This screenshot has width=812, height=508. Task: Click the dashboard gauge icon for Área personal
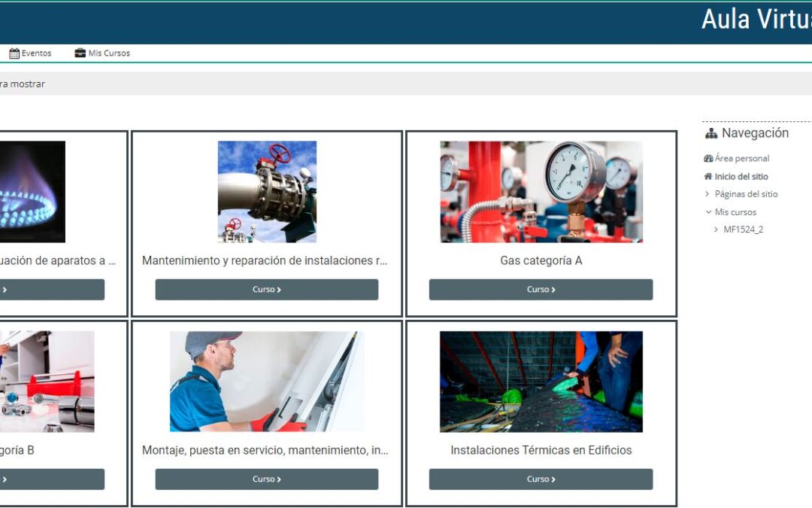pyautogui.click(x=708, y=159)
